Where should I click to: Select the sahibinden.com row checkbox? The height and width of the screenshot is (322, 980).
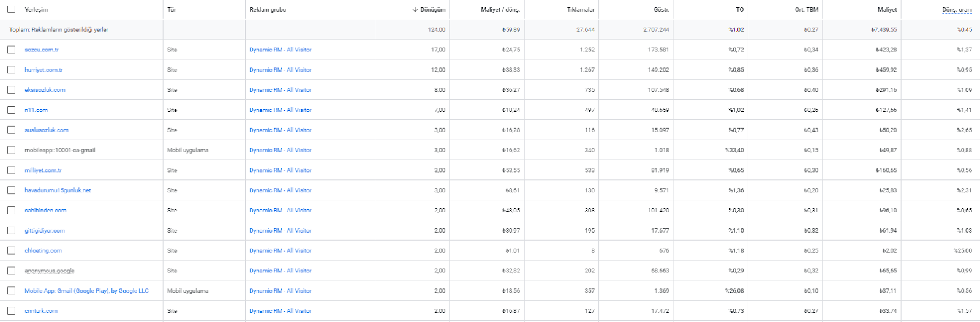click(11, 211)
